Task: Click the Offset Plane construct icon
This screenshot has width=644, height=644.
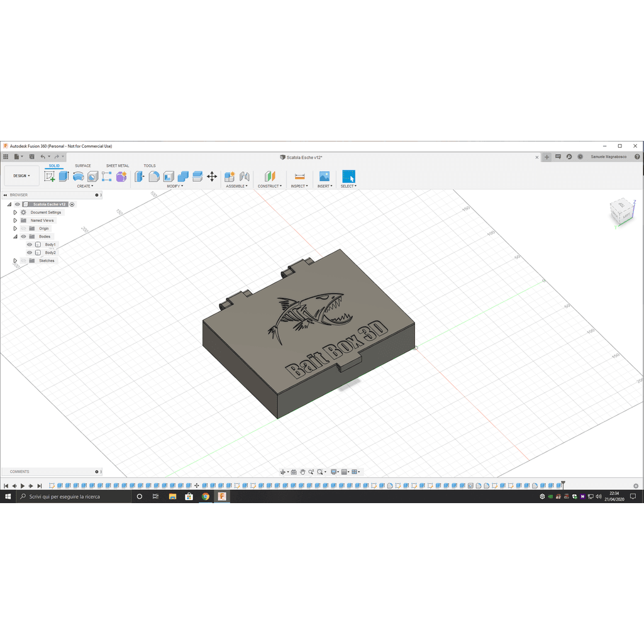Action: (x=270, y=177)
